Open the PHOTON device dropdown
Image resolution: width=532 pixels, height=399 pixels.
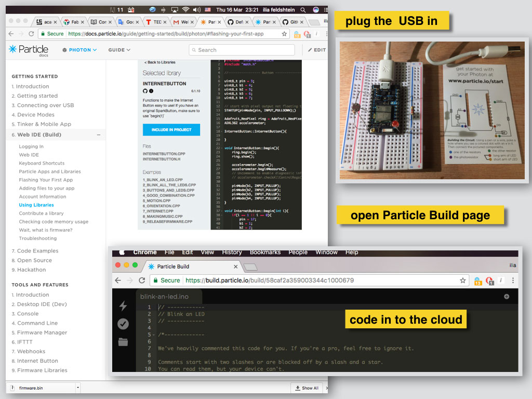(x=79, y=50)
